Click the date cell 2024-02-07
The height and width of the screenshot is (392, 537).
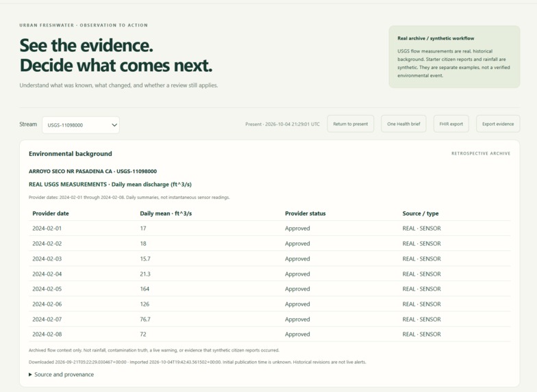47,319
